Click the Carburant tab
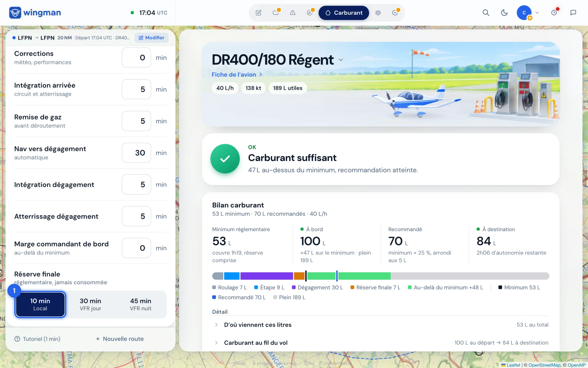The height and width of the screenshot is (368, 588). click(344, 13)
